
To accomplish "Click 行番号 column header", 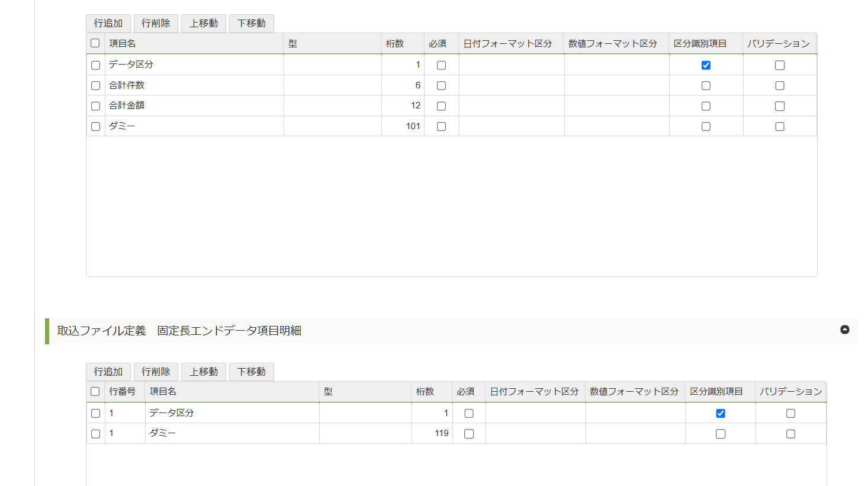I will [123, 392].
